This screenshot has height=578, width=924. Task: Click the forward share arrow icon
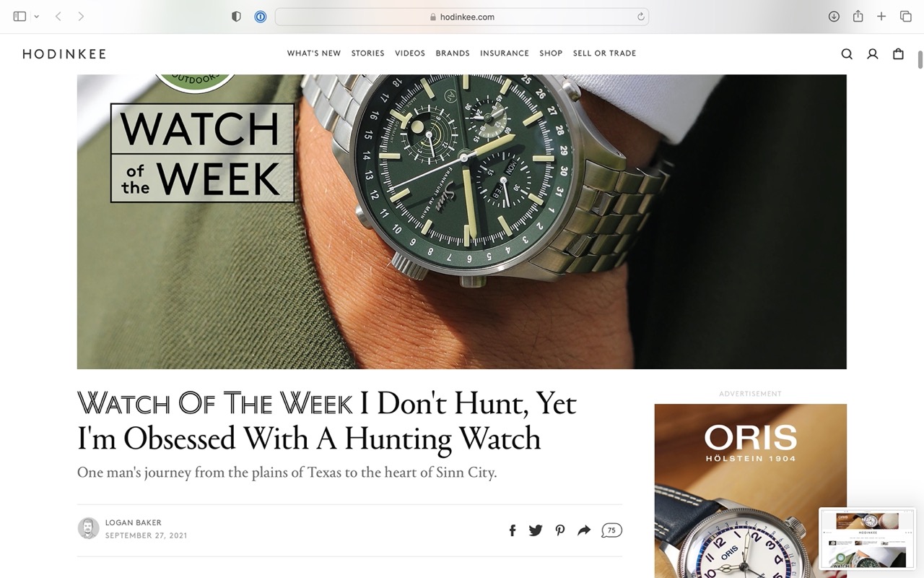point(584,530)
